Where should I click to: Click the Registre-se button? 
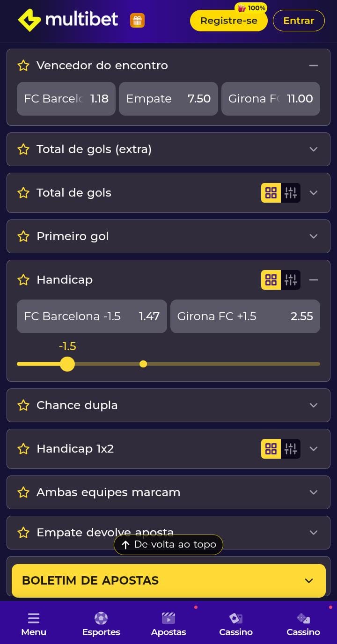point(228,21)
